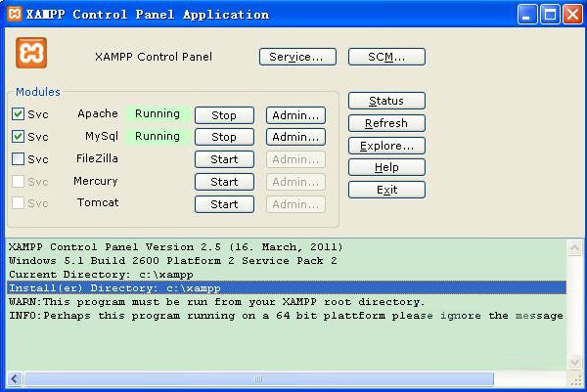Enable the FileZilla Svc checkbox
The image size is (587, 392).
[19, 159]
